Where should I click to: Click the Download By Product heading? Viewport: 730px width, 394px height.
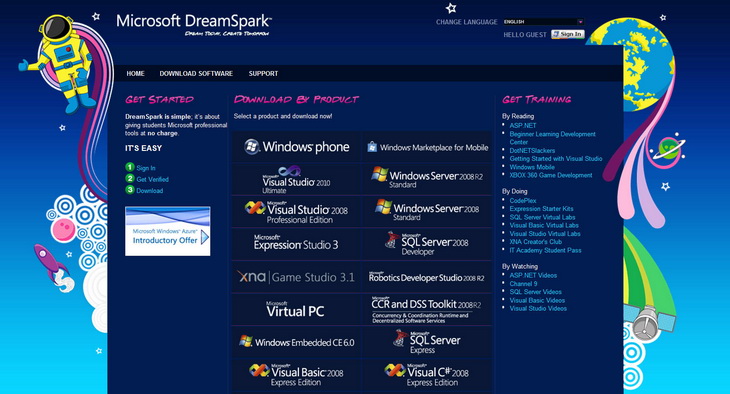pos(296,99)
